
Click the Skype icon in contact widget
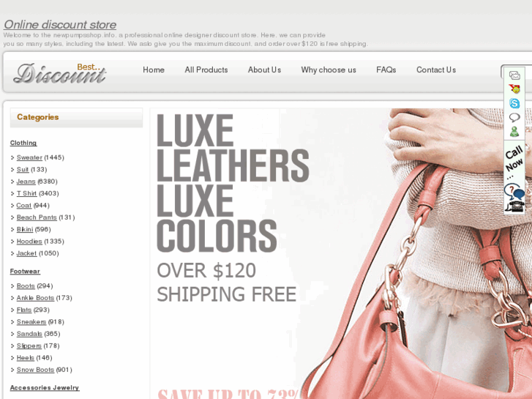coord(514,103)
